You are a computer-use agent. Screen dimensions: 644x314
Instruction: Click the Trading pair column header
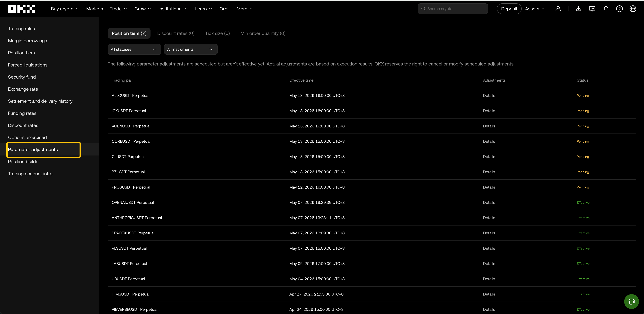click(x=122, y=80)
